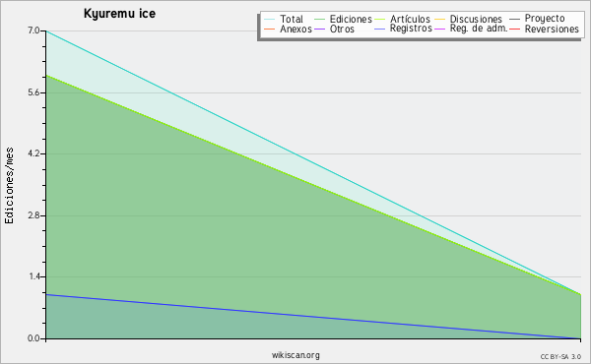The height and width of the screenshot is (364, 591).
Task: Click the Registros legend label
Action: coord(411,29)
